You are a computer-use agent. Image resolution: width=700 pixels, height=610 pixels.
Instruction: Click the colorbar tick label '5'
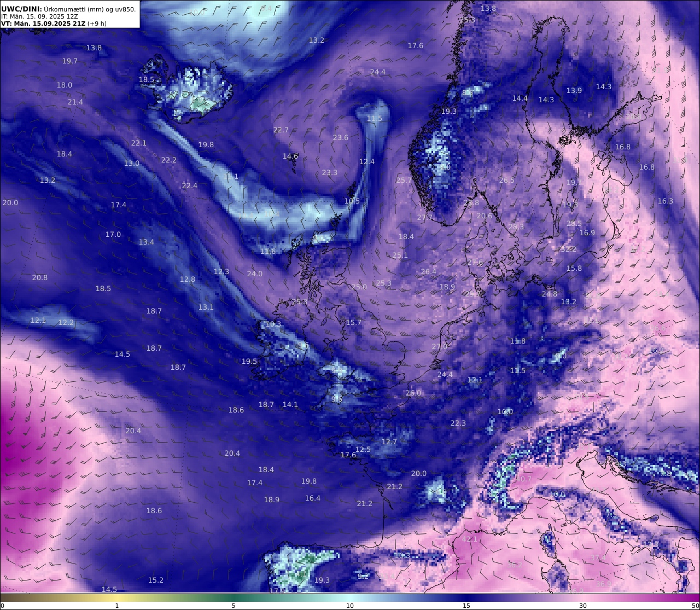(x=234, y=606)
